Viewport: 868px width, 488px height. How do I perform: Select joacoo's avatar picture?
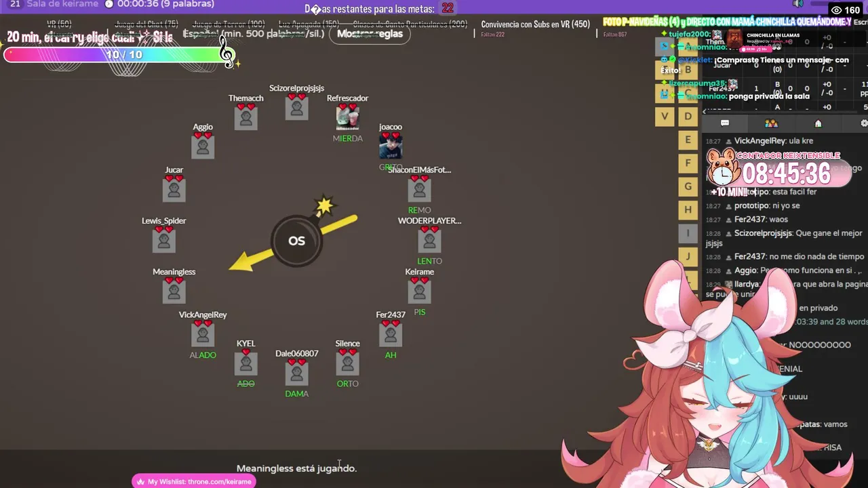pos(390,146)
